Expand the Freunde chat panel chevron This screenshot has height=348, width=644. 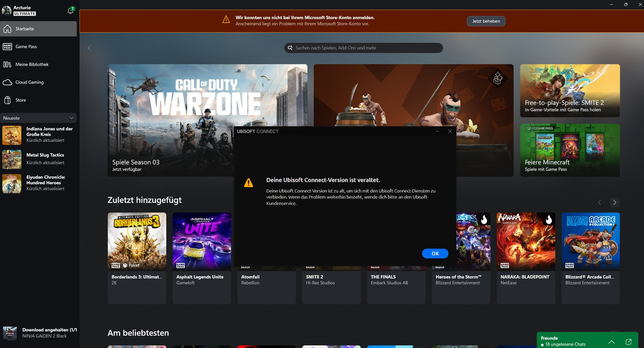click(x=611, y=342)
